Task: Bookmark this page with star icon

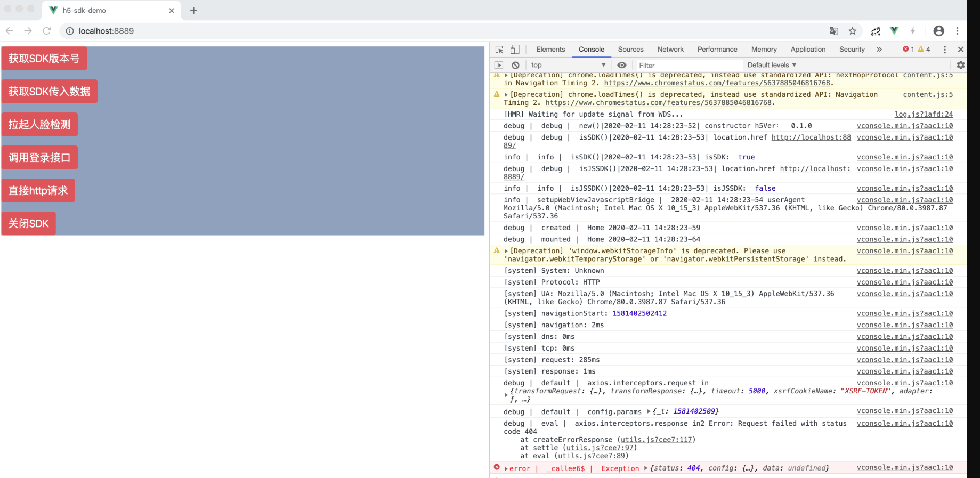Action: [853, 31]
